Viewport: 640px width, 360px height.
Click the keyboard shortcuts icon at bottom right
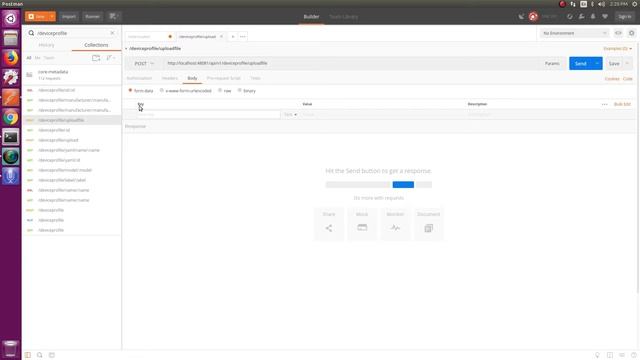pos(622,355)
